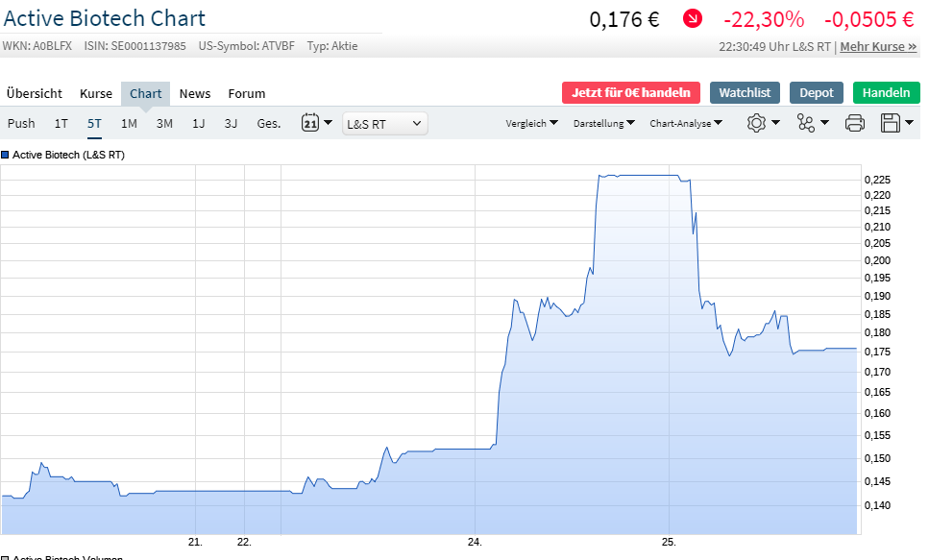Select the Active Biotech legend marker

[x=8, y=154]
